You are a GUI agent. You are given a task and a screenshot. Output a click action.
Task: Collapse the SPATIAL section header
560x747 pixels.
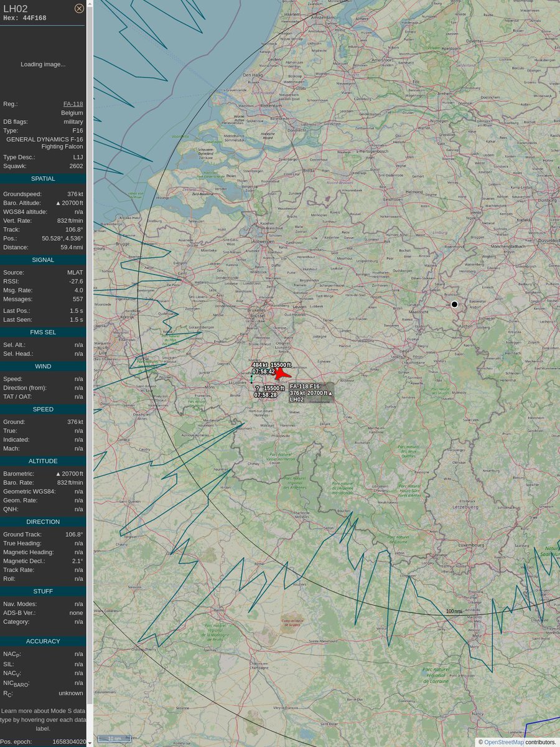[42, 179]
